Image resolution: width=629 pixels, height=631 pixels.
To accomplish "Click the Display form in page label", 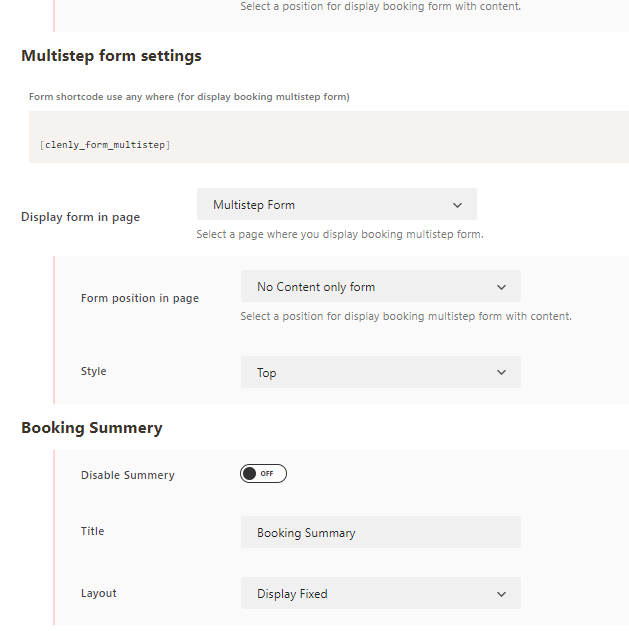I will (x=80, y=217).
